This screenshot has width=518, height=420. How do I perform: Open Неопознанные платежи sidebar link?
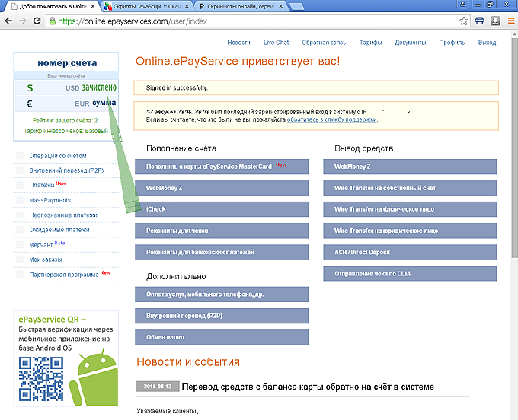pos(63,215)
